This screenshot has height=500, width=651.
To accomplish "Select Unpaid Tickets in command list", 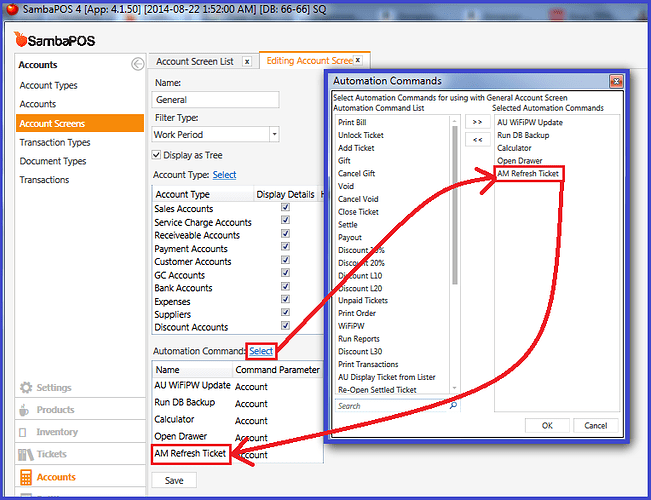I will (x=363, y=301).
